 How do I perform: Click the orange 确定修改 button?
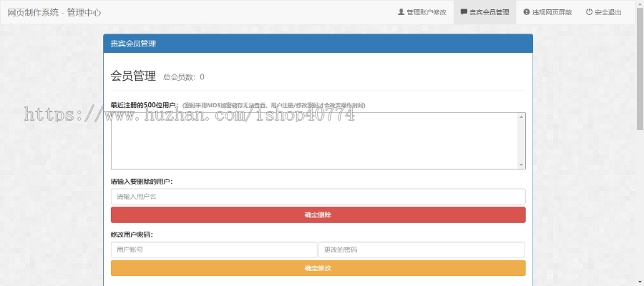point(318,268)
